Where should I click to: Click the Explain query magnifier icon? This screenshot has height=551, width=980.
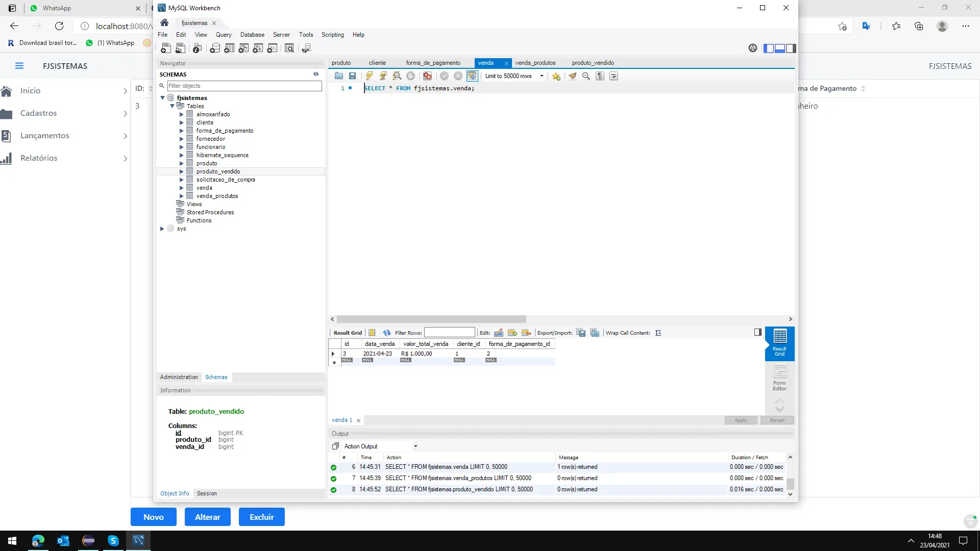pyautogui.click(x=397, y=76)
